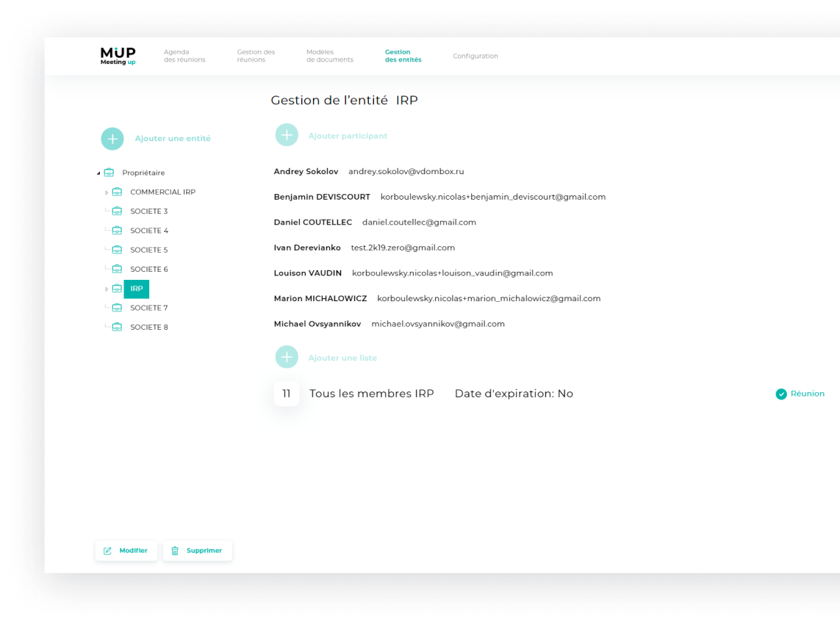Click participant Daniel COUTELLEC

(x=312, y=223)
